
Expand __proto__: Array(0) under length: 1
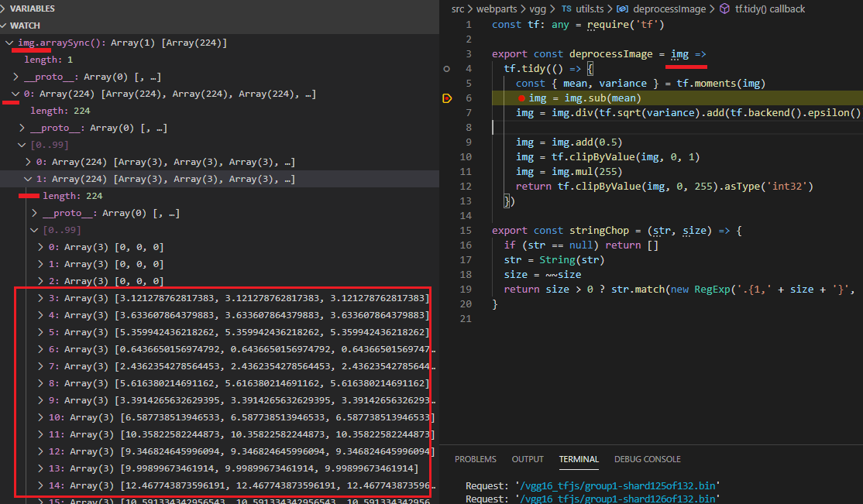coord(16,77)
